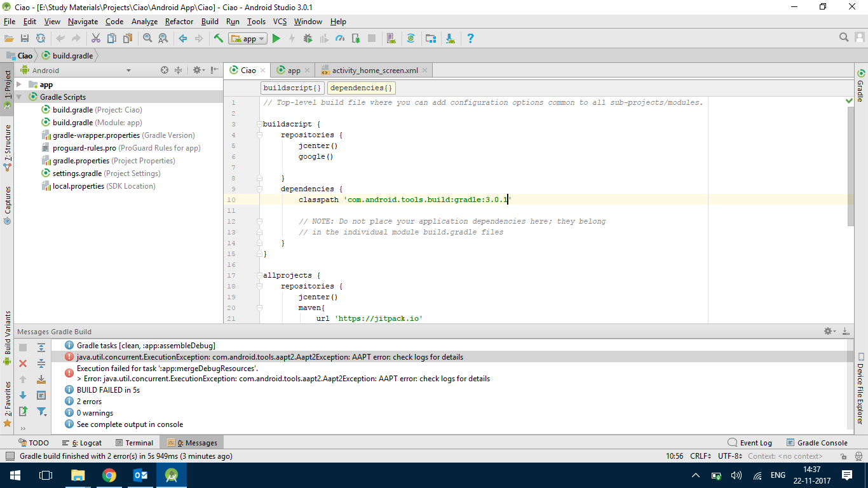Open Chrome from the Windows taskbar
This screenshot has width=868, height=488.
tap(109, 475)
